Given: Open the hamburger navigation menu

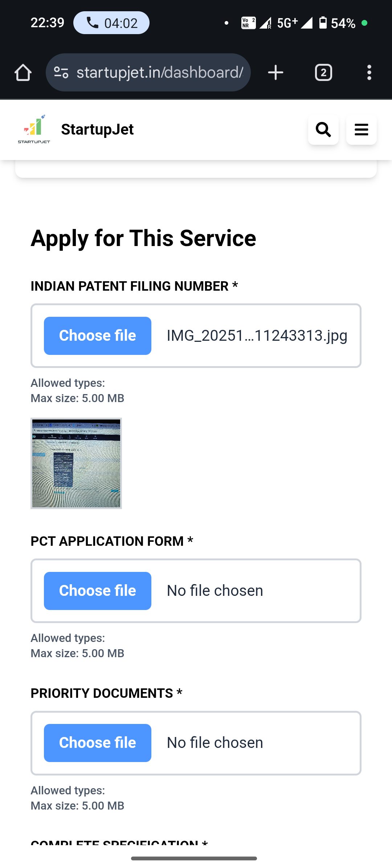Looking at the screenshot, I should coord(361,130).
